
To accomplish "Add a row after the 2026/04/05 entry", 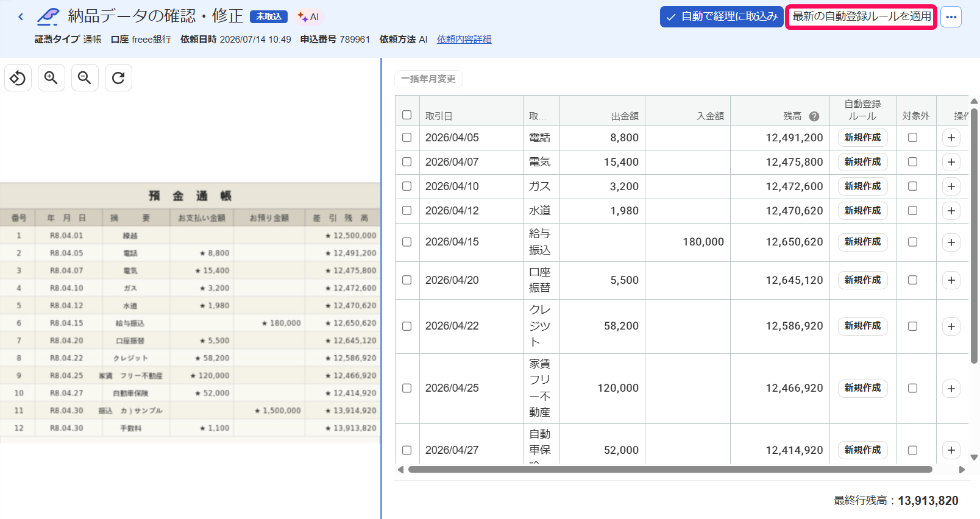I will coord(951,138).
